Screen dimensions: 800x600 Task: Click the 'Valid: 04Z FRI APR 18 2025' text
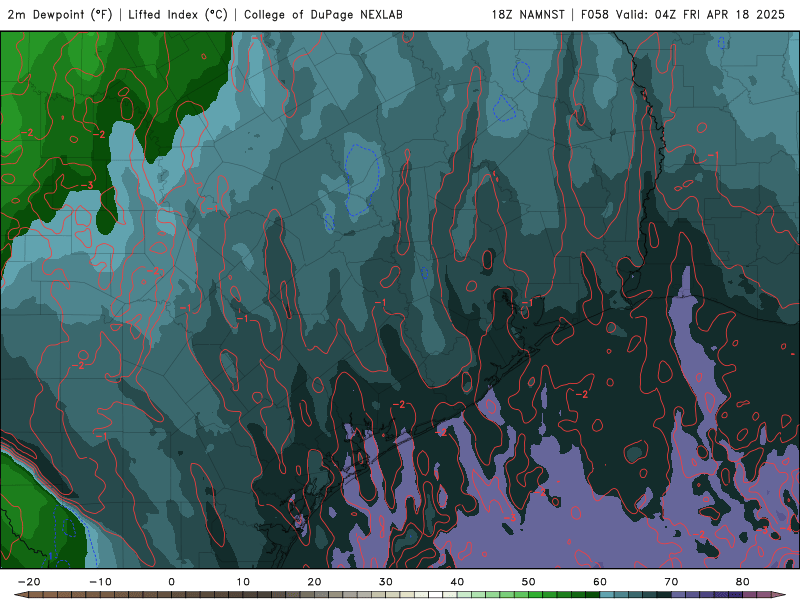701,15
